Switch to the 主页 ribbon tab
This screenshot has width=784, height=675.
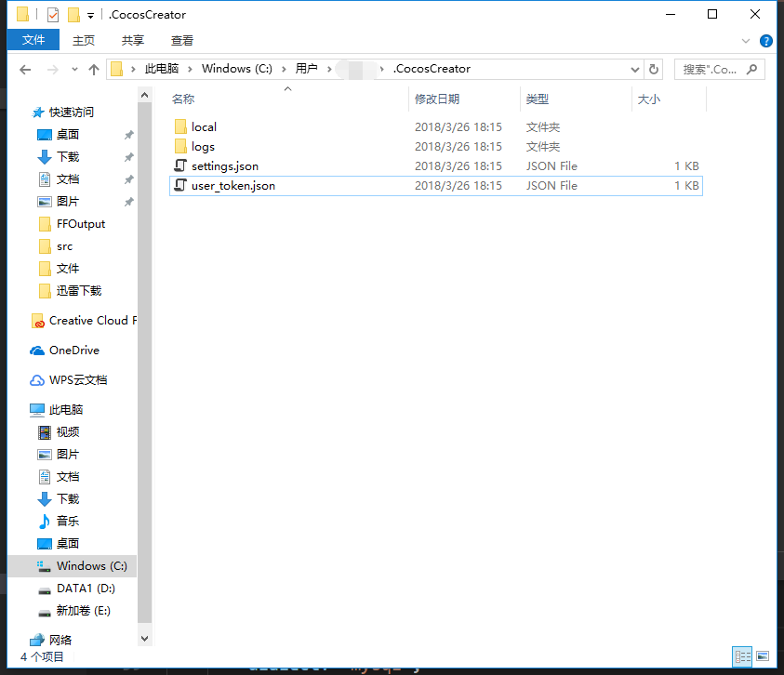click(x=84, y=41)
